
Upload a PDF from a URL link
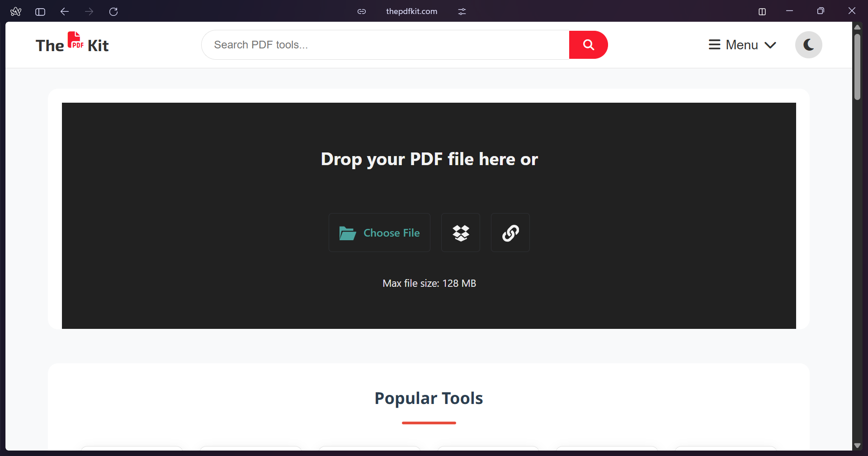(x=510, y=233)
